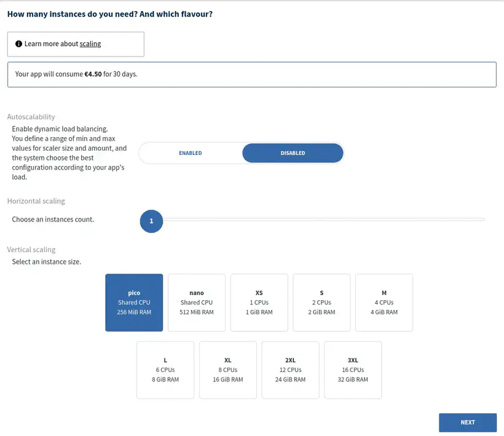
Task: Select the pico instance size
Action: (134, 303)
